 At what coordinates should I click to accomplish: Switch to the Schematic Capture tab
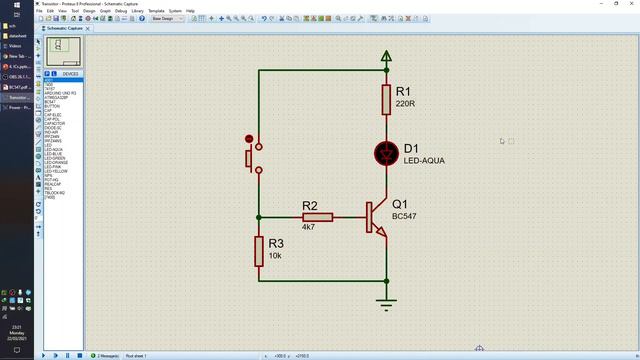coord(64,28)
